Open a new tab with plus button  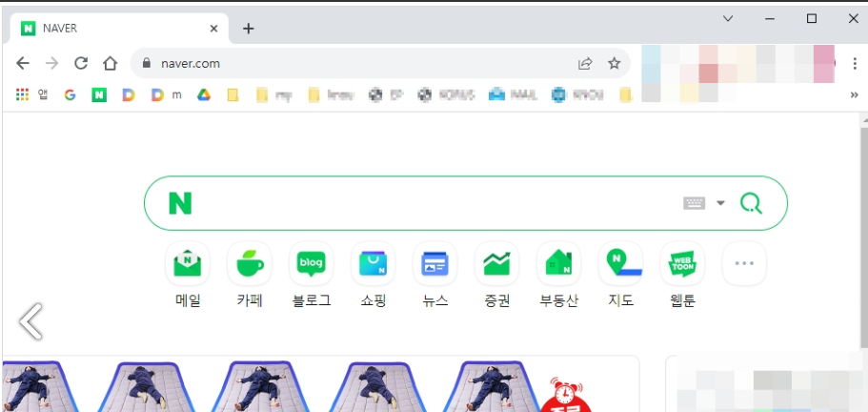pyautogui.click(x=249, y=29)
